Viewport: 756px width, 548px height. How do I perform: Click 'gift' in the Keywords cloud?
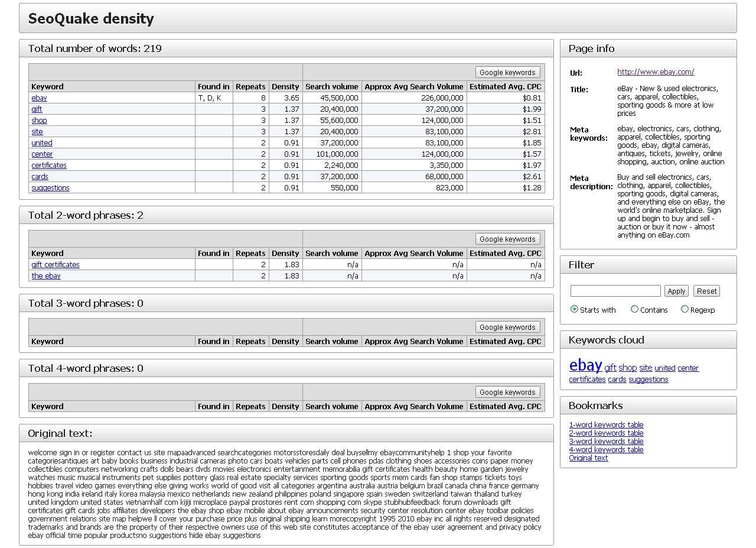pos(610,368)
